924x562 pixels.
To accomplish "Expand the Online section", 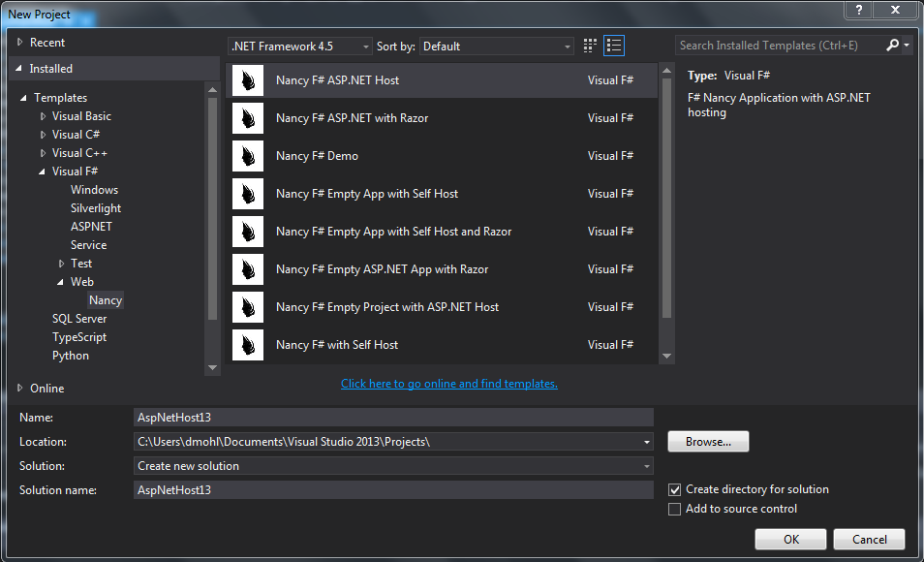I will pyautogui.click(x=20, y=388).
